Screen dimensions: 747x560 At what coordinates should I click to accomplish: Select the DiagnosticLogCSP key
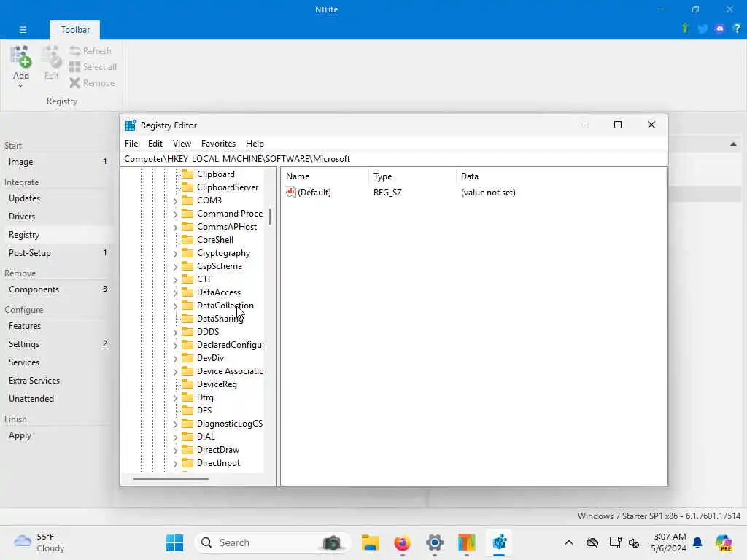[x=230, y=424]
